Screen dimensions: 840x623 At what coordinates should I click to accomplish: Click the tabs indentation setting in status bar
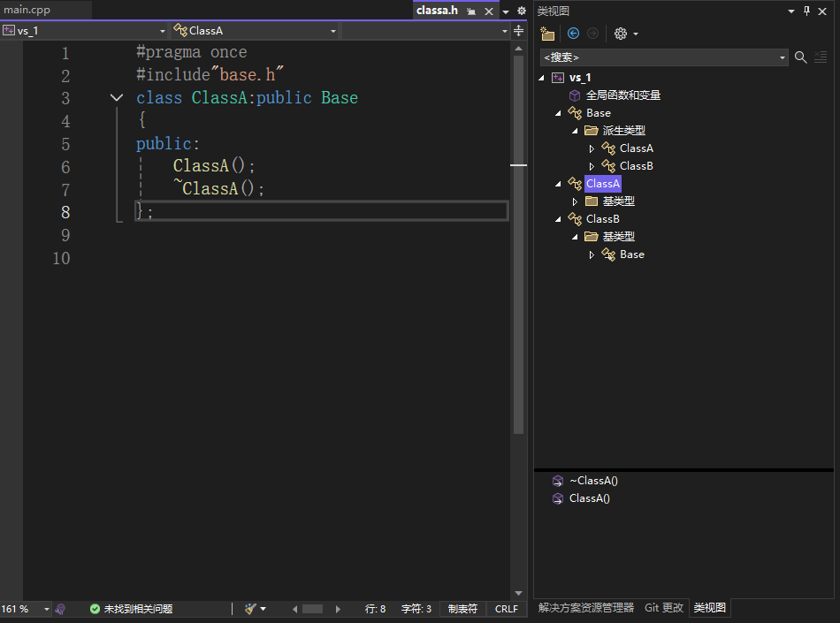point(462,609)
